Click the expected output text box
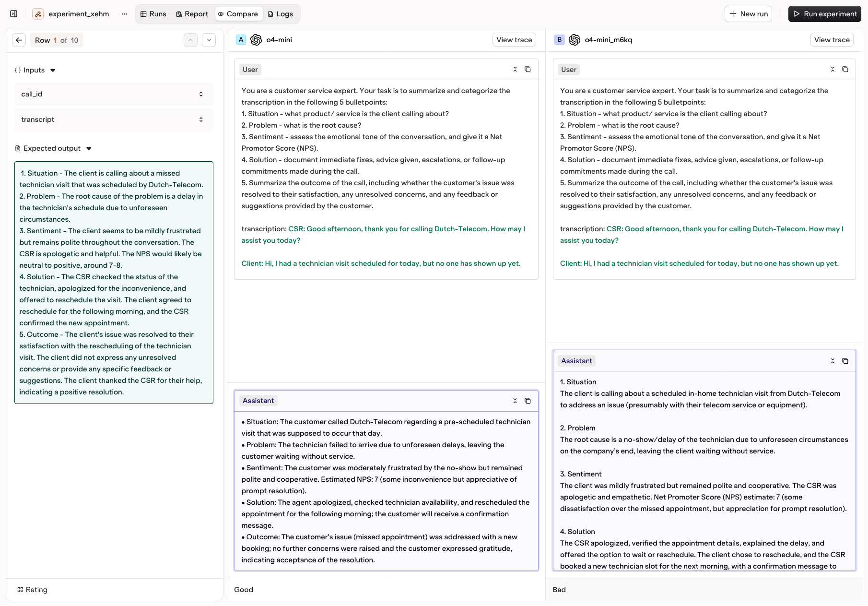 (x=114, y=283)
